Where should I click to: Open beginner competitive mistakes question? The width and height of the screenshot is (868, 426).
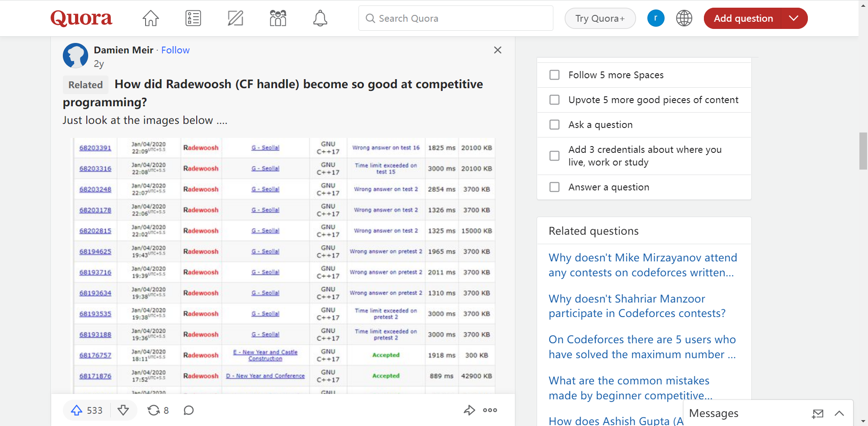coord(631,388)
